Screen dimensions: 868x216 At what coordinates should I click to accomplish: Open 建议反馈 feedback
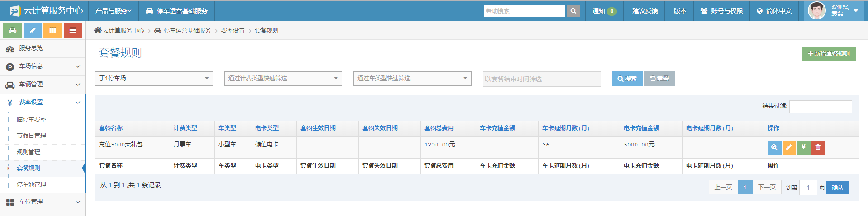(x=645, y=11)
